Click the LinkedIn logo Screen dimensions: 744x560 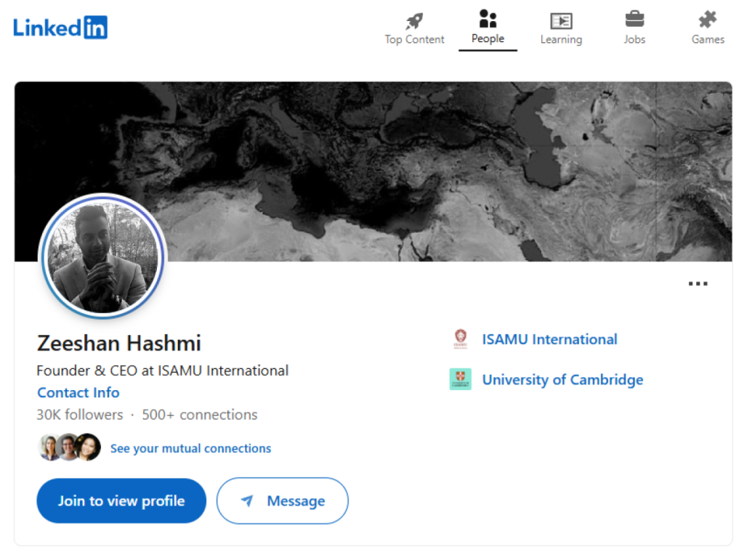[60, 28]
